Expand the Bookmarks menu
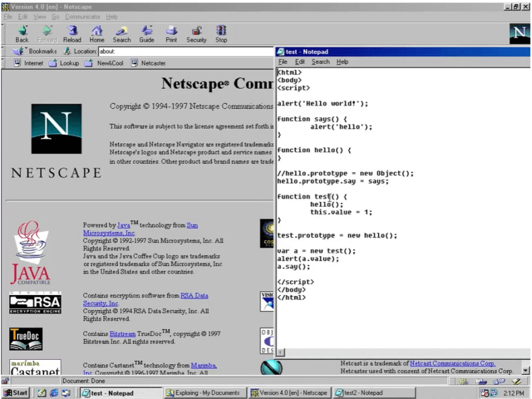This screenshot has height=399, width=532. (36, 51)
